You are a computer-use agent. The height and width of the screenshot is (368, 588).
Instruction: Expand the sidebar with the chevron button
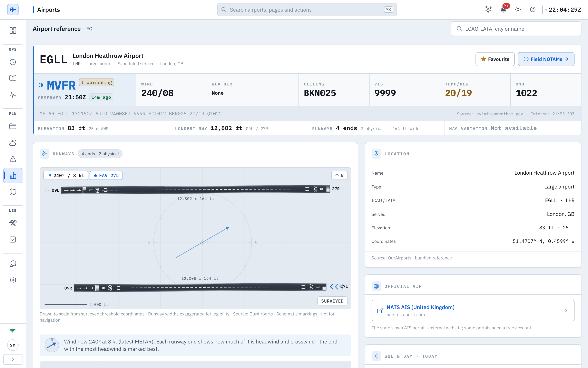coord(13,359)
